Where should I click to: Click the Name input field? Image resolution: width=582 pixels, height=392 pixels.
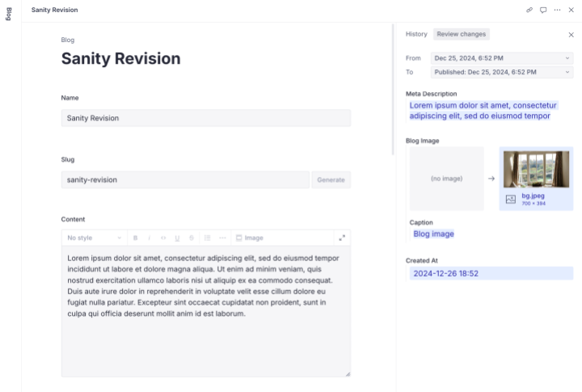[205, 118]
